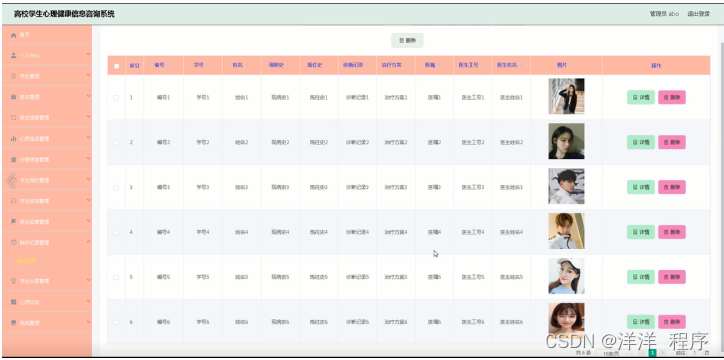Click the flag icon for 医生回复管理
Image resolution: width=724 pixels, height=360 pixels.
tap(13, 222)
